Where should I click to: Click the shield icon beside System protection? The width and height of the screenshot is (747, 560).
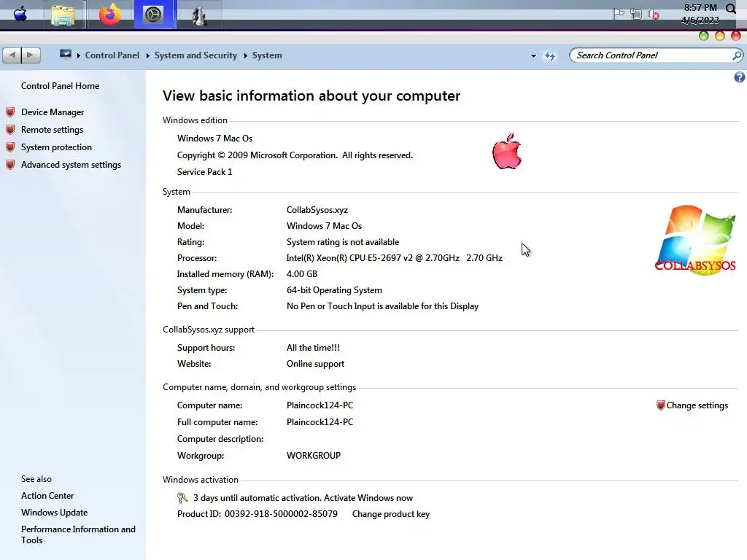[x=10, y=147]
